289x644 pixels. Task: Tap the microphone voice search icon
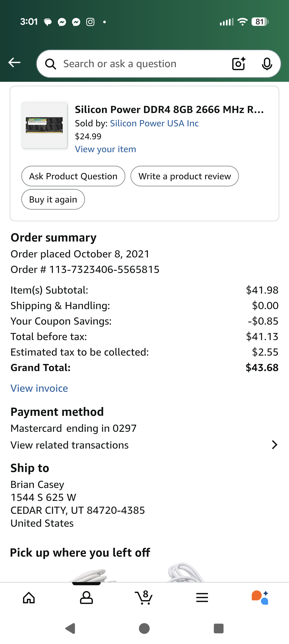(x=267, y=64)
